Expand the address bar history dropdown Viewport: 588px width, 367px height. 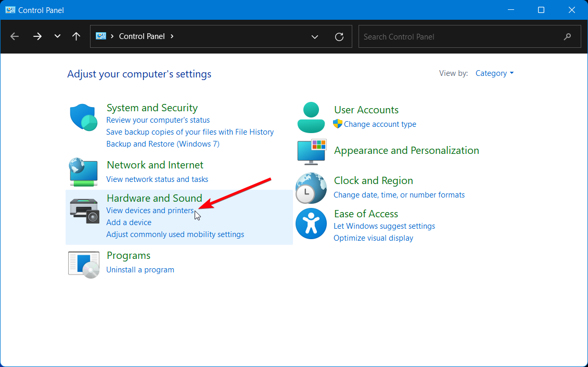(x=315, y=37)
